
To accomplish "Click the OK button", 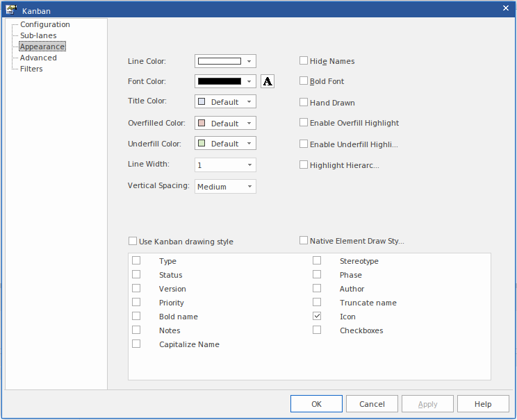I will 316,404.
